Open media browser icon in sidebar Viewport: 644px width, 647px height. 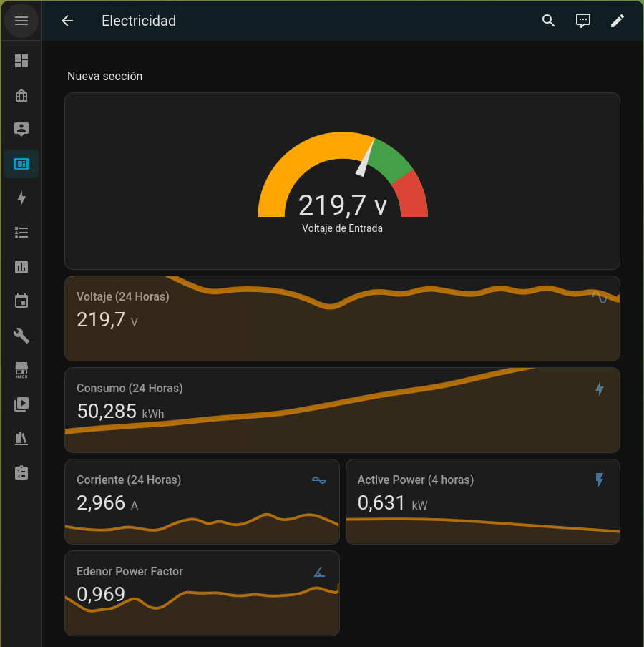click(21, 404)
